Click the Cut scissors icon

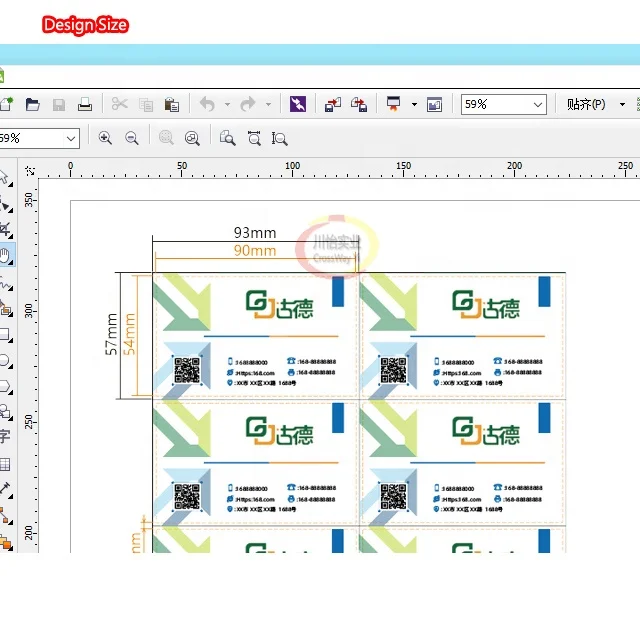point(120,104)
